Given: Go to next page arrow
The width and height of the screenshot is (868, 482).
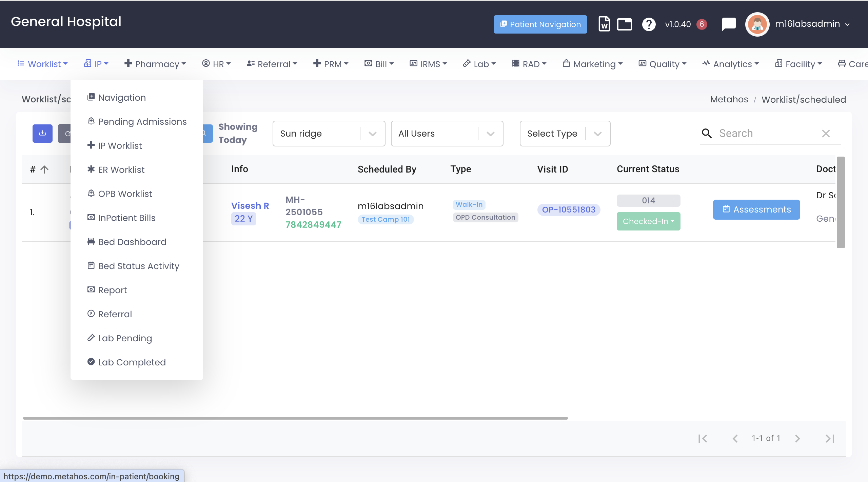Looking at the screenshot, I should (797, 439).
